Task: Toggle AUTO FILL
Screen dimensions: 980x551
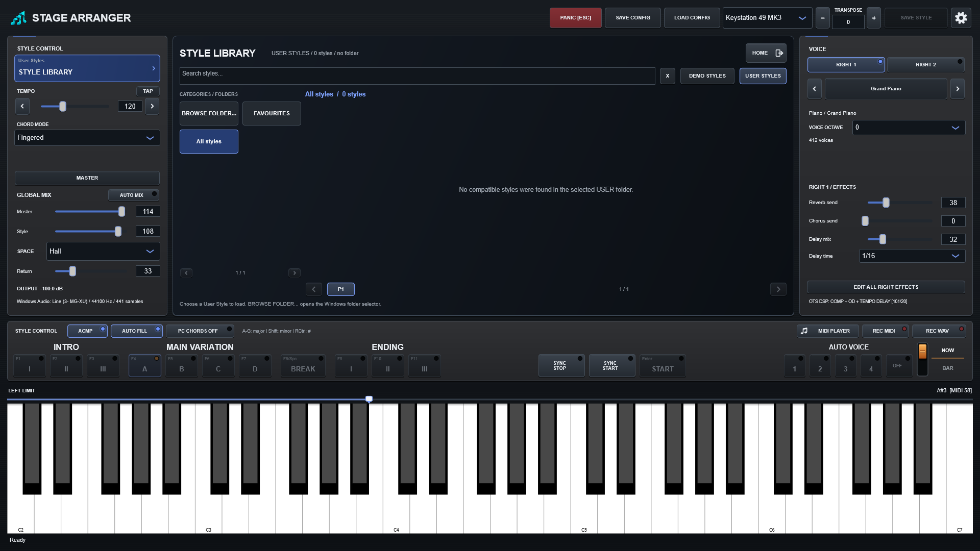Action: tap(137, 331)
